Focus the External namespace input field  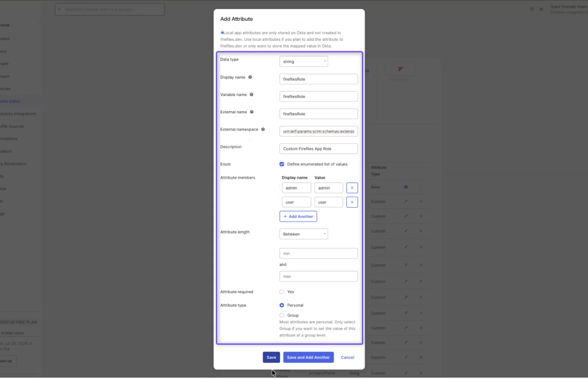[319, 131]
